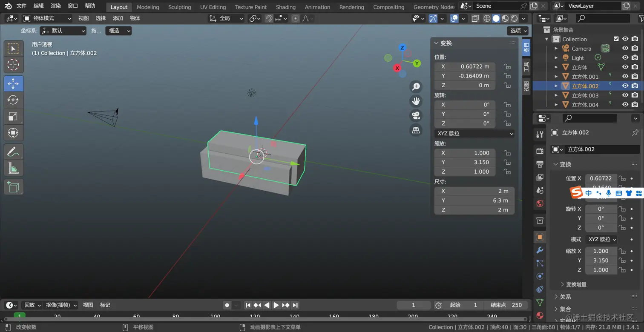Click the Scale Y value field

coord(465,162)
